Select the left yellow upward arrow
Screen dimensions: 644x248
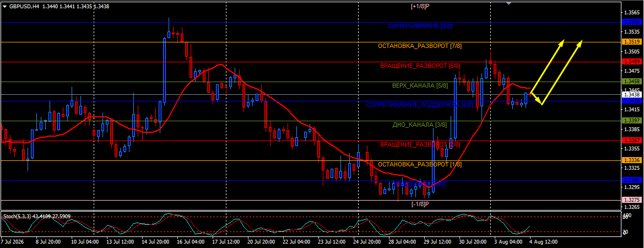tap(548, 67)
